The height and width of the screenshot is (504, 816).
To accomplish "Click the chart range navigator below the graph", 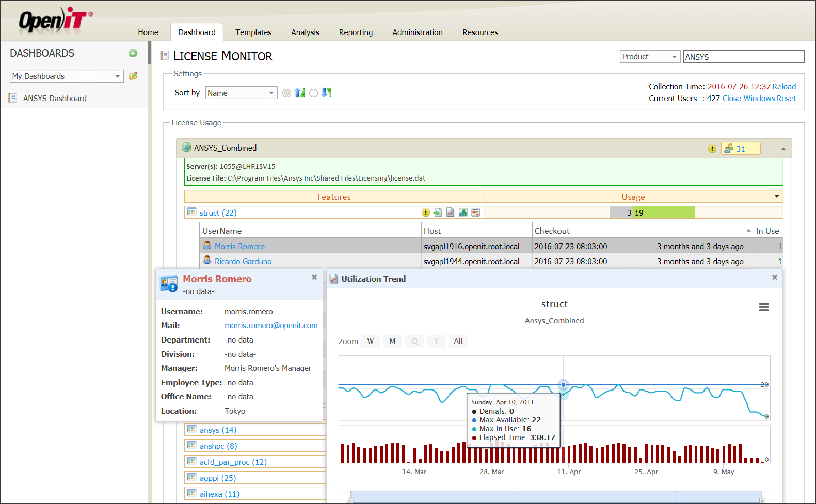I will (556, 497).
